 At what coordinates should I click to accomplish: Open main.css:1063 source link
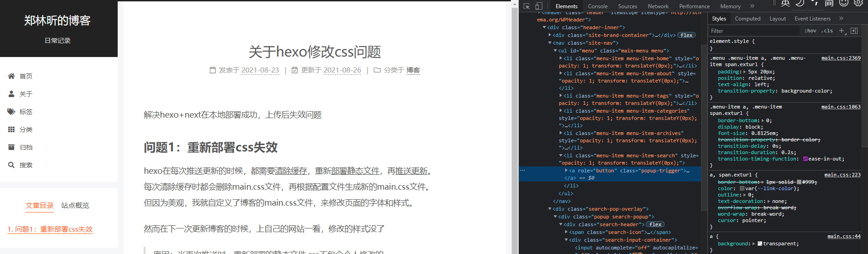click(x=841, y=107)
